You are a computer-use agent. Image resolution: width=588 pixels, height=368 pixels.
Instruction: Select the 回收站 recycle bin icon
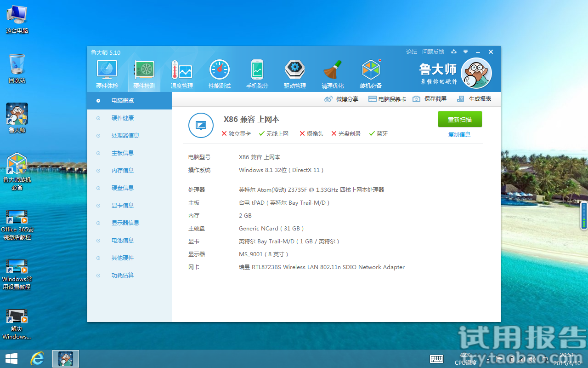tap(17, 69)
